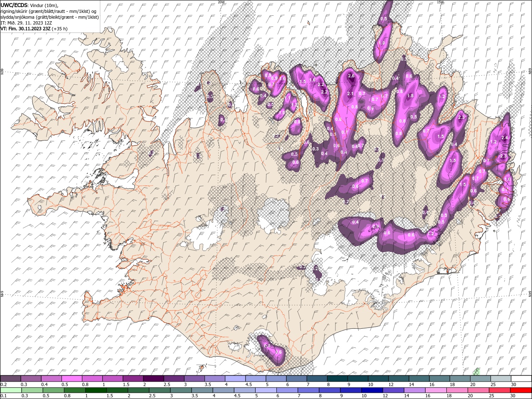Screen dimensions: 532x399
Task: Click the '0.1' label under rain legend
Action: (3, 396)
